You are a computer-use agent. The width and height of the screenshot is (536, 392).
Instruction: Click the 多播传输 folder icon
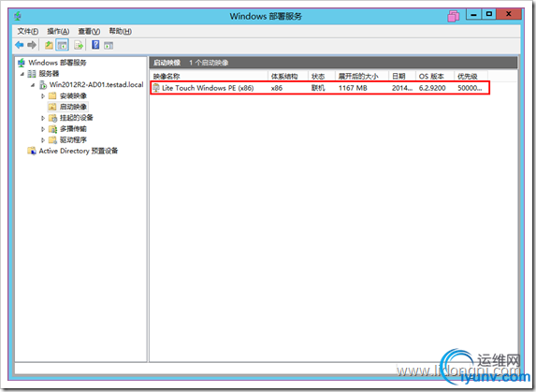tap(52, 129)
